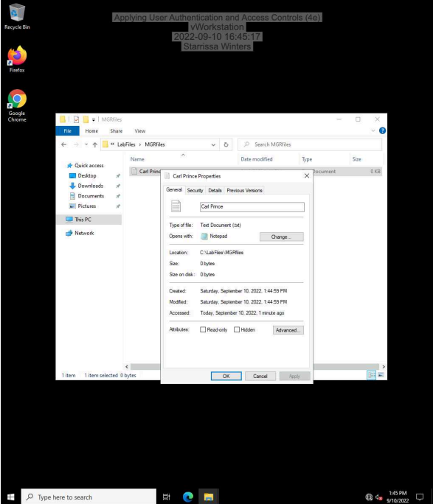Open Pictures in the navigation pane
Image resolution: width=433 pixels, height=504 pixels.
pos(86,206)
